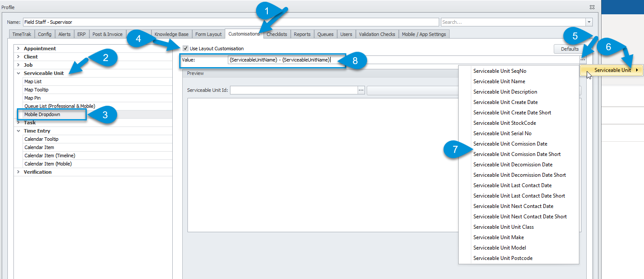Click the Defaults button

568,49
